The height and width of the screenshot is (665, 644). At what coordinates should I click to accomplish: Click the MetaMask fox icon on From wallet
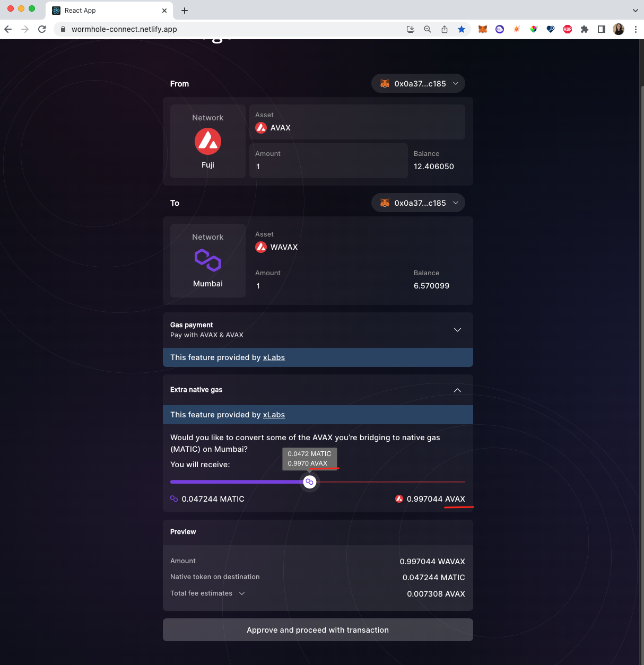pyautogui.click(x=385, y=83)
